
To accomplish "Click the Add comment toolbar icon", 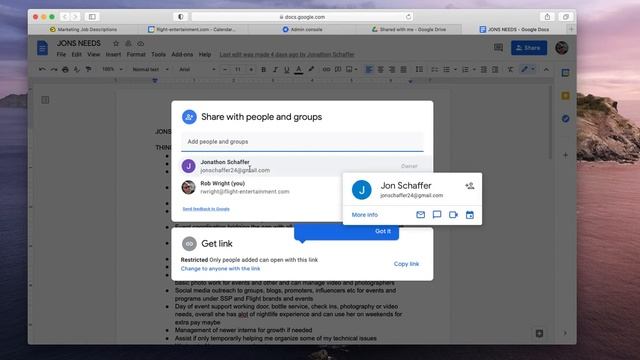I will (x=338, y=69).
